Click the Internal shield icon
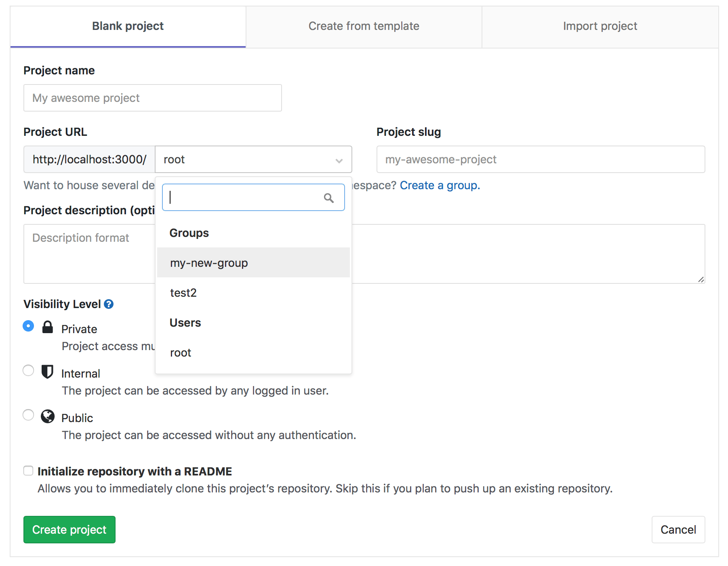This screenshot has height=566, width=728. click(48, 372)
